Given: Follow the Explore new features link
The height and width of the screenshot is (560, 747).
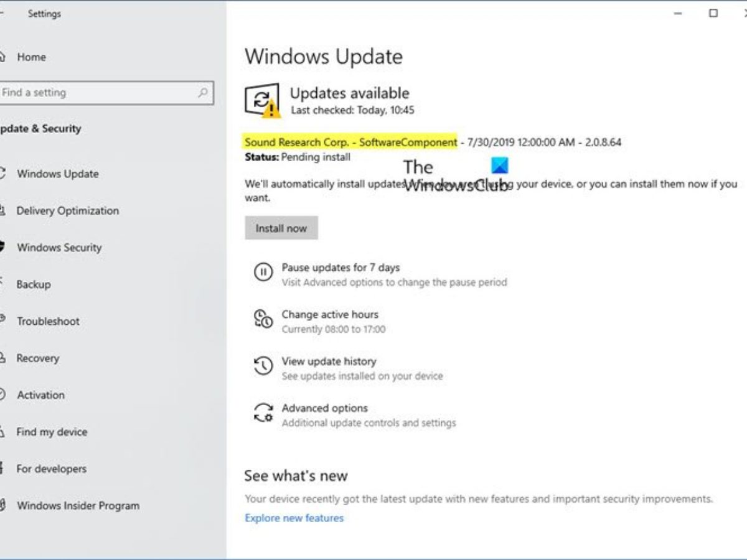Looking at the screenshot, I should point(294,518).
